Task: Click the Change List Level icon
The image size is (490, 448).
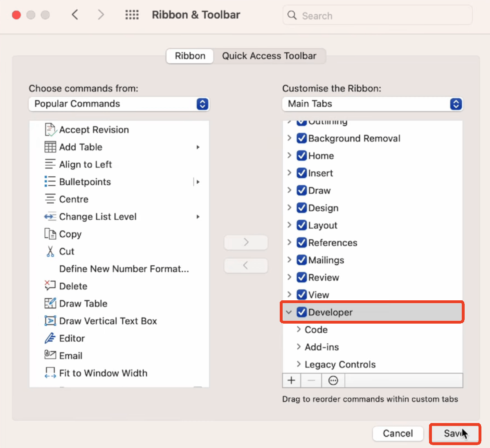Action: tap(50, 216)
